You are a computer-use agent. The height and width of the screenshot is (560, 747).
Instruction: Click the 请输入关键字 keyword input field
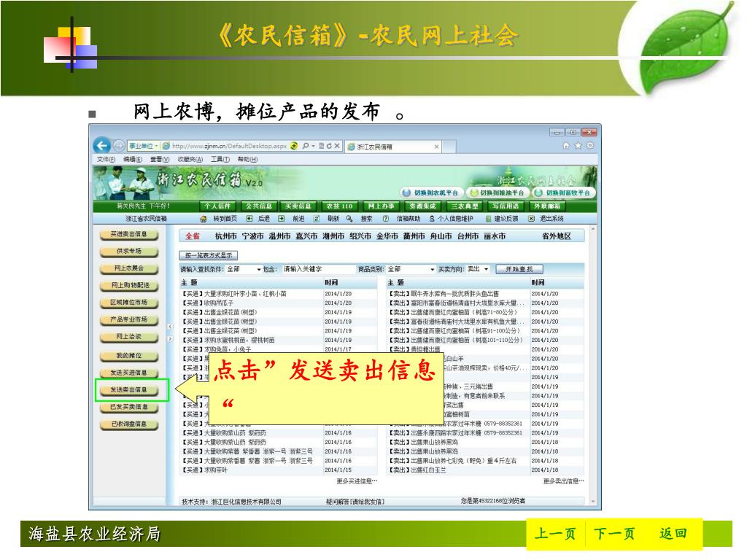click(320, 270)
